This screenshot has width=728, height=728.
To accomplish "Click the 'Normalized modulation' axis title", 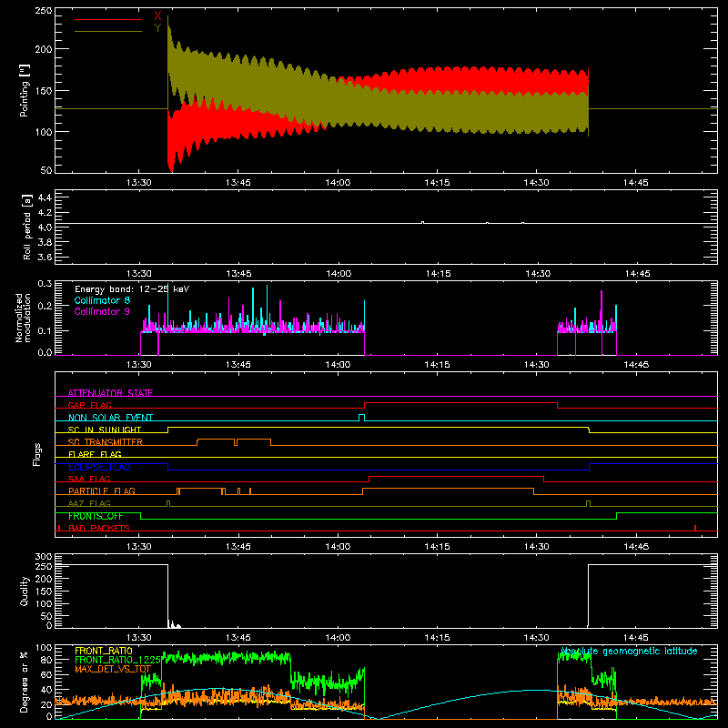I will pyautogui.click(x=23, y=318).
